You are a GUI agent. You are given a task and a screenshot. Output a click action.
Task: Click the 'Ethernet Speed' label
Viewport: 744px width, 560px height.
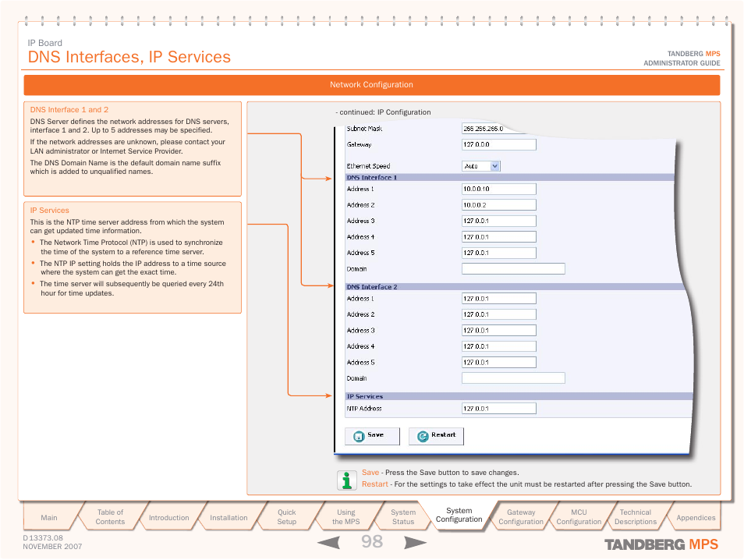point(368,166)
